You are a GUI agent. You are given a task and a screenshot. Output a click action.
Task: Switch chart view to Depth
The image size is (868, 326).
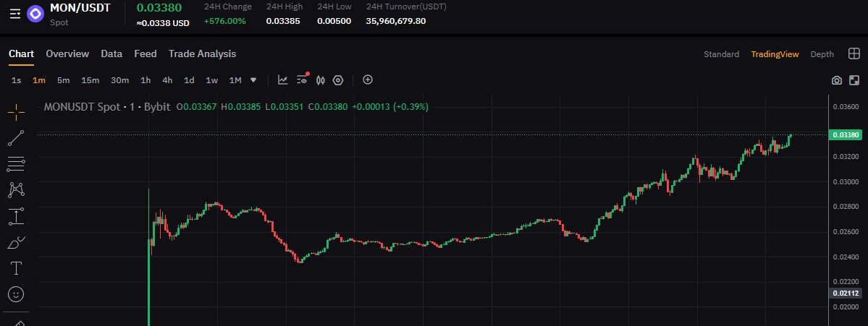822,54
